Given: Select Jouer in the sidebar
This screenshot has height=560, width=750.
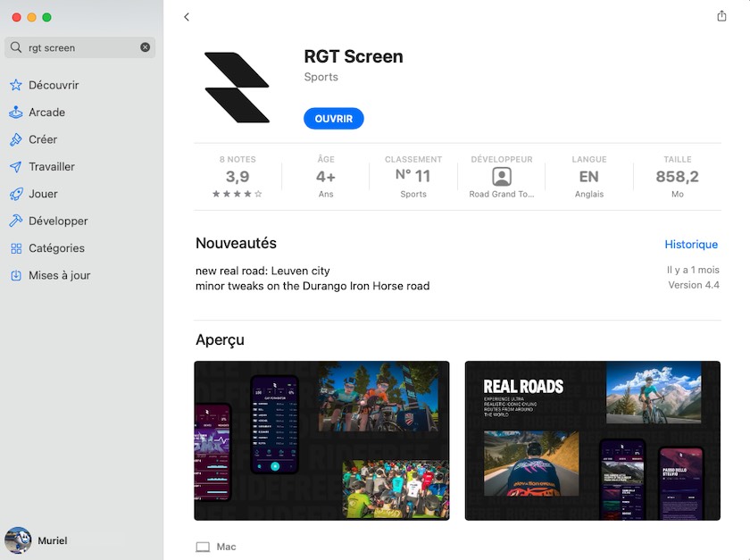Looking at the screenshot, I should pos(43,194).
